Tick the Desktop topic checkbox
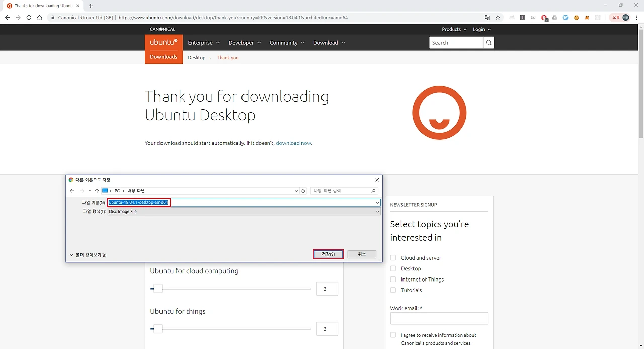Screen dimensions: 644x349 [x=393, y=268]
